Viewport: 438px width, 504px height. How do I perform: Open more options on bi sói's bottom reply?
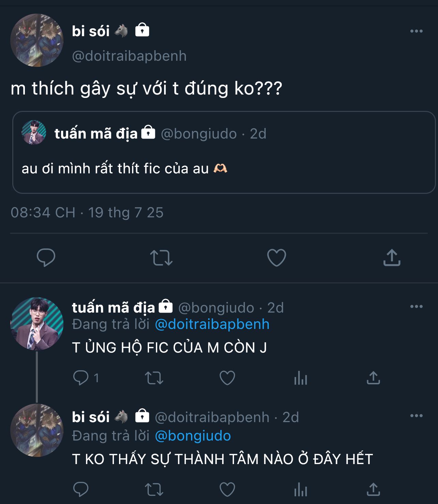tap(416, 416)
